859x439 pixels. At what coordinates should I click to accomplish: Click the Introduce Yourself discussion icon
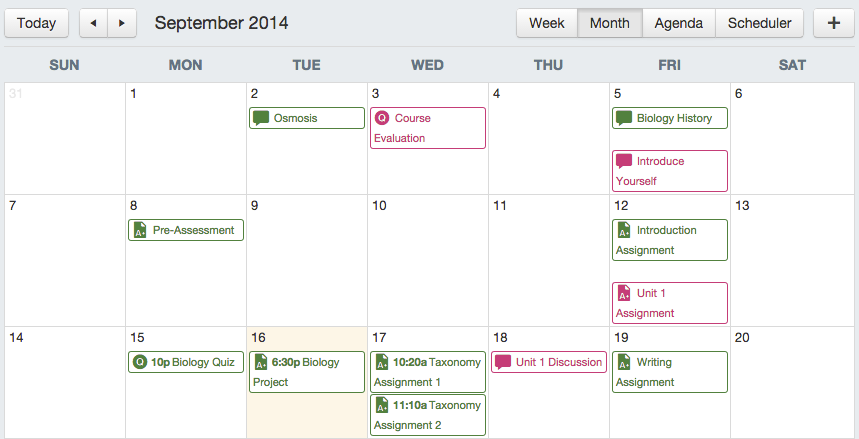click(x=624, y=161)
